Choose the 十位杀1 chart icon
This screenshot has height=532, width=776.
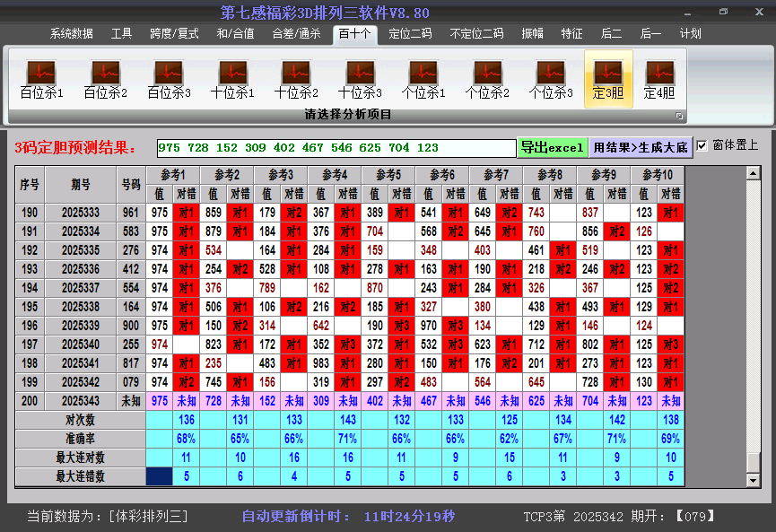pos(232,79)
